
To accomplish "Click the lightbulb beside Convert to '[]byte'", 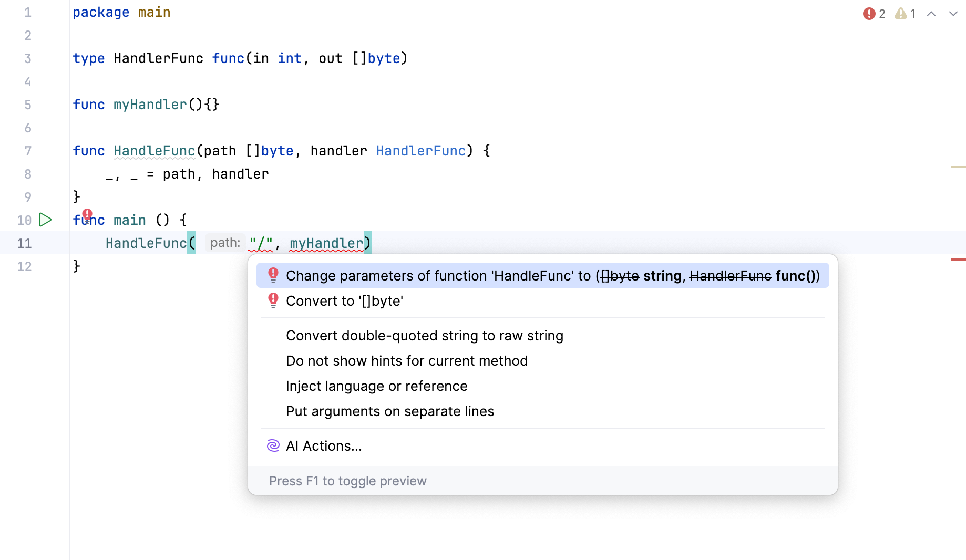I will [273, 300].
